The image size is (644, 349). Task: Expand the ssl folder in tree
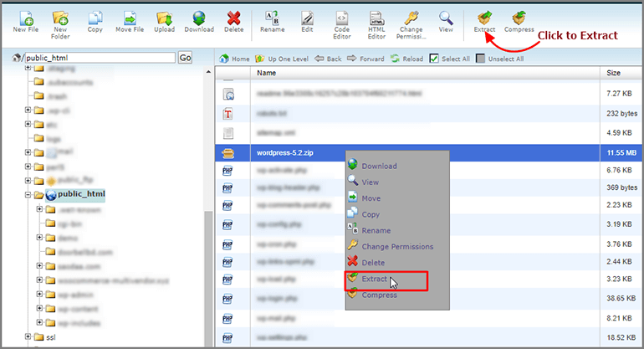[x=28, y=336]
